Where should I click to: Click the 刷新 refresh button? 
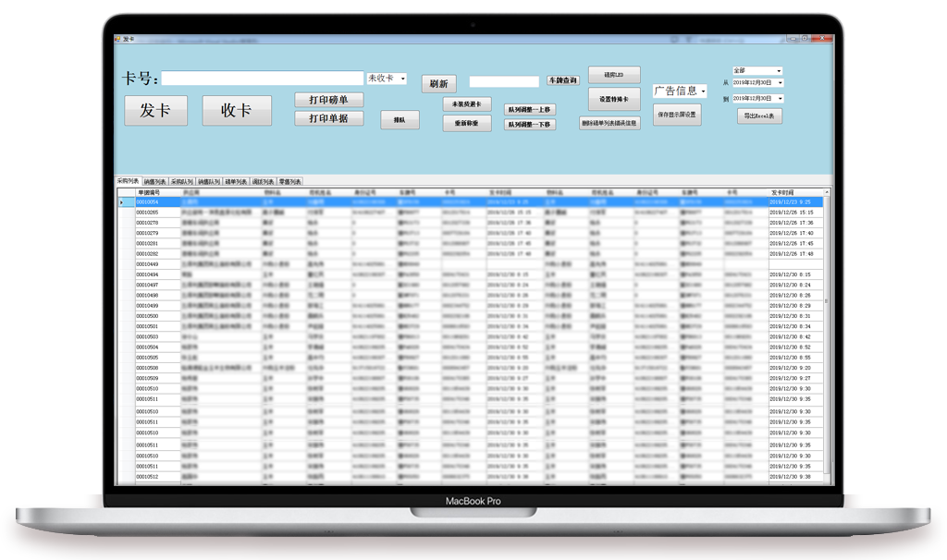438,83
